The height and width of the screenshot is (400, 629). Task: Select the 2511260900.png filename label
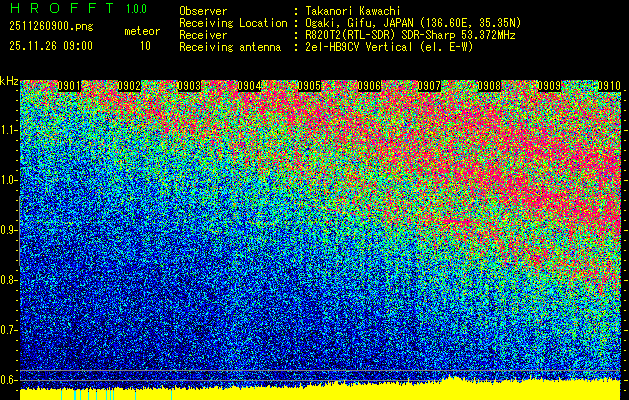pos(50,27)
